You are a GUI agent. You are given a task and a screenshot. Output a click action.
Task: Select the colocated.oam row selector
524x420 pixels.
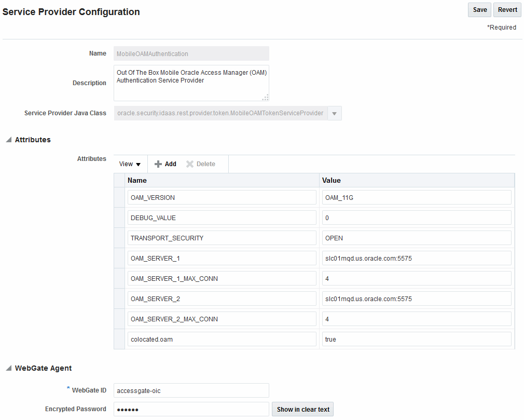point(119,339)
